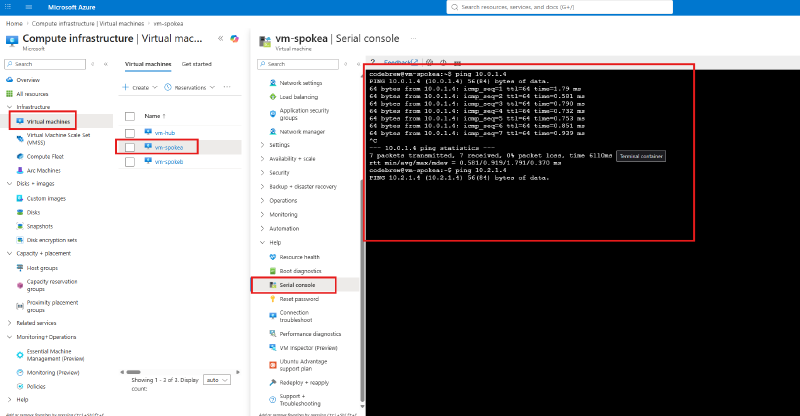800x416 pixels.
Task: Expand the Backup + disaster recovery group
Action: coord(263,187)
